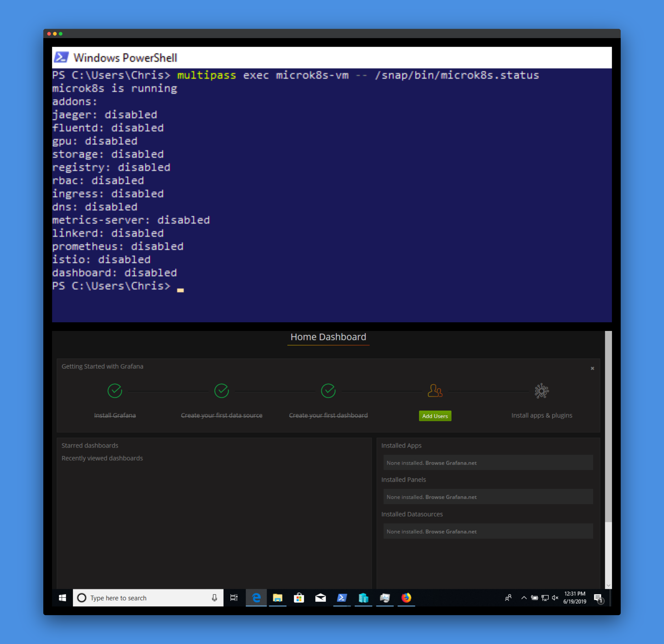The width and height of the screenshot is (664, 644).
Task: Click the scrollbar down arrow
Action: 608,585
